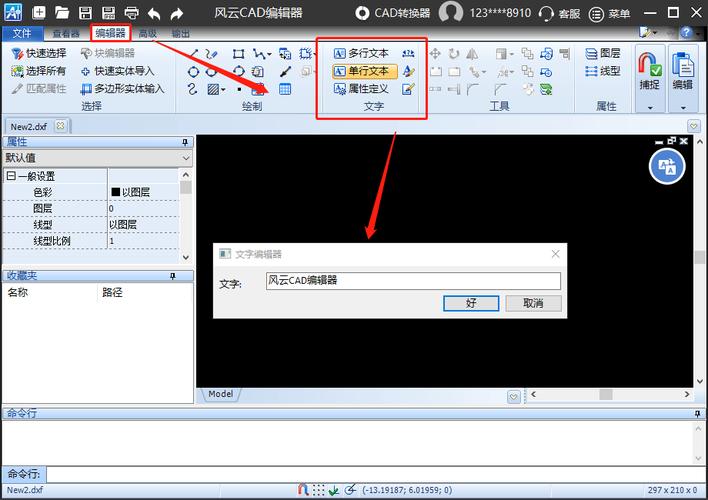Open the CAD转换器 converter
This screenshot has width=708, height=500.
(x=393, y=13)
